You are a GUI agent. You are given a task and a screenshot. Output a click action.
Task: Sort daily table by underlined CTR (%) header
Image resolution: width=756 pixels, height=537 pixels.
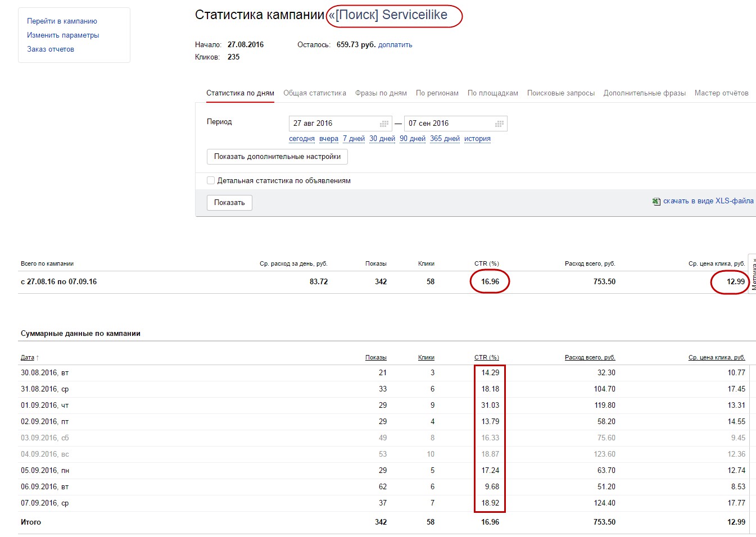click(487, 358)
